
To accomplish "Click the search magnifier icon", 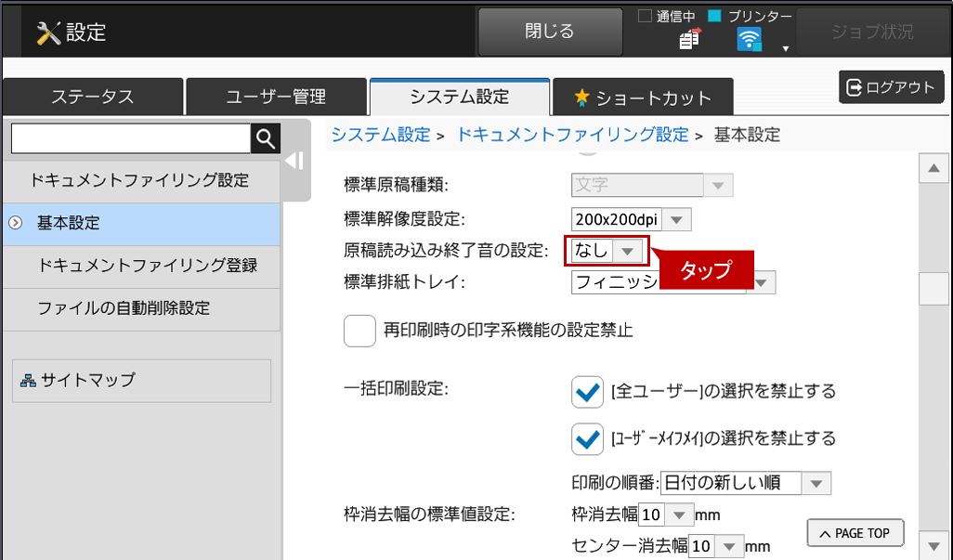I will click(x=266, y=139).
